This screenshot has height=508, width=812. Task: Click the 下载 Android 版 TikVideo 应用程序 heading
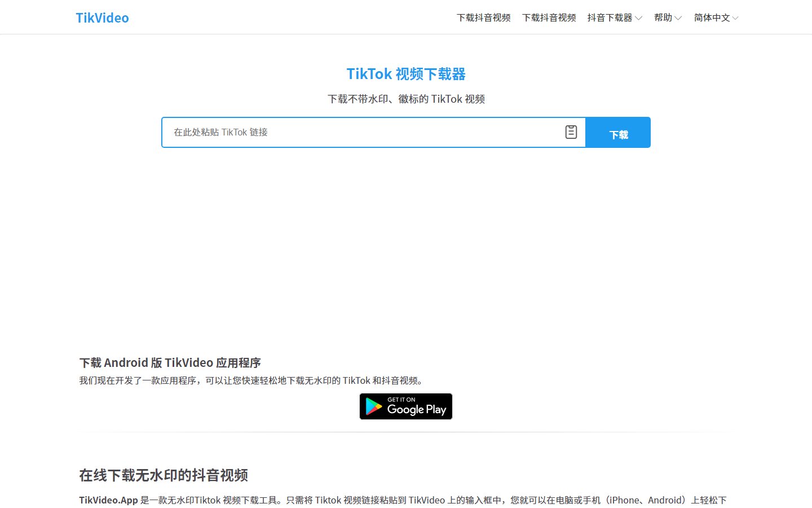tap(170, 362)
